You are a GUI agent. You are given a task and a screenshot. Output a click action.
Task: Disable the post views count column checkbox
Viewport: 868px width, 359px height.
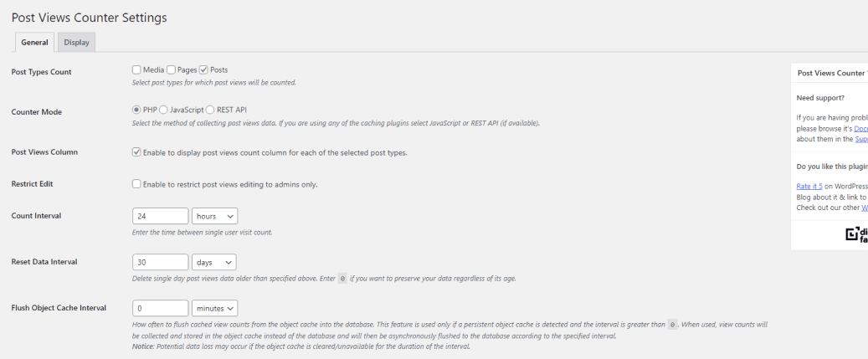coord(136,152)
